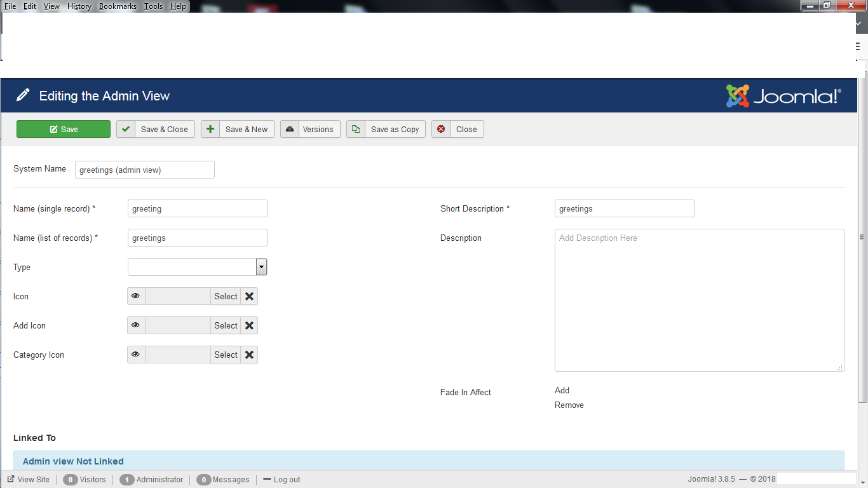The image size is (868, 488).
Task: Click the page vertical scrollbar
Action: coord(862,236)
